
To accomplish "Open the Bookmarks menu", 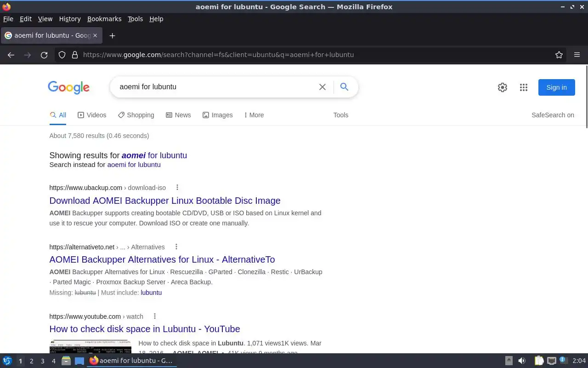I will [x=104, y=19].
